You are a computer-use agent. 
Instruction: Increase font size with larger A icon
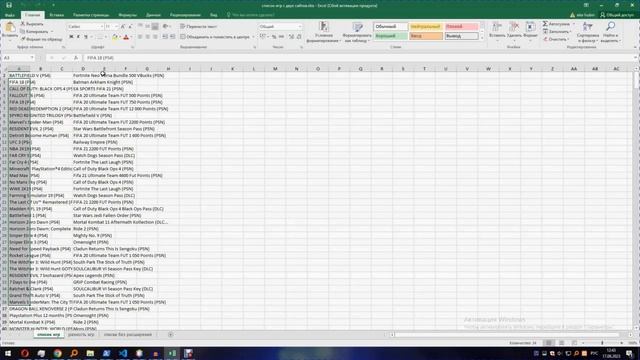123,27
